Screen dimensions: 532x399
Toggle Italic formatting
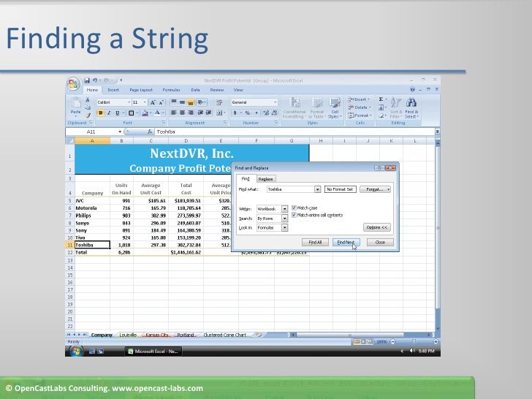109,113
